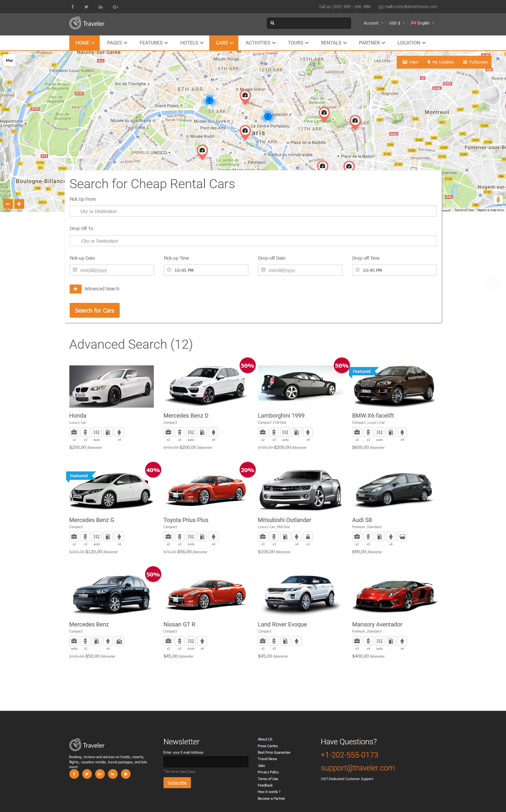Open the Home menu tab
The width and height of the screenshot is (506, 812).
pyautogui.click(x=85, y=43)
